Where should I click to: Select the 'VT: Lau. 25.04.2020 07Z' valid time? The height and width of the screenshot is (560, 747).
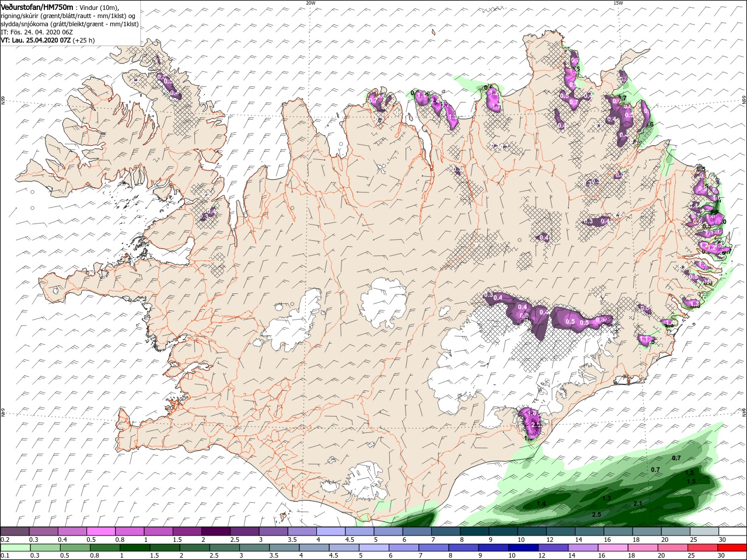[36, 41]
